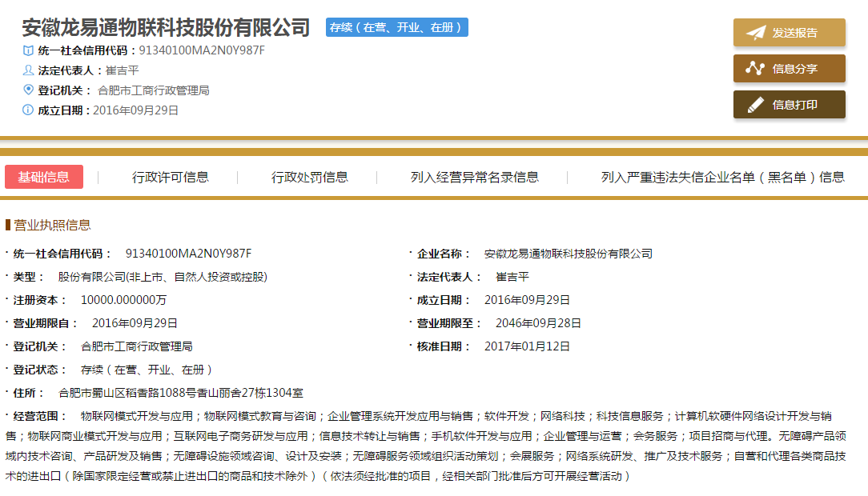Click the 注册资本 value 10000.000000万
Screen dimensions: 868x496
(123, 300)
